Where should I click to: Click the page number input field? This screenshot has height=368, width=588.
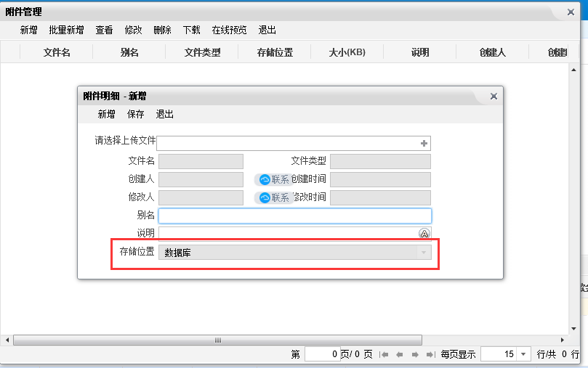[323, 353]
